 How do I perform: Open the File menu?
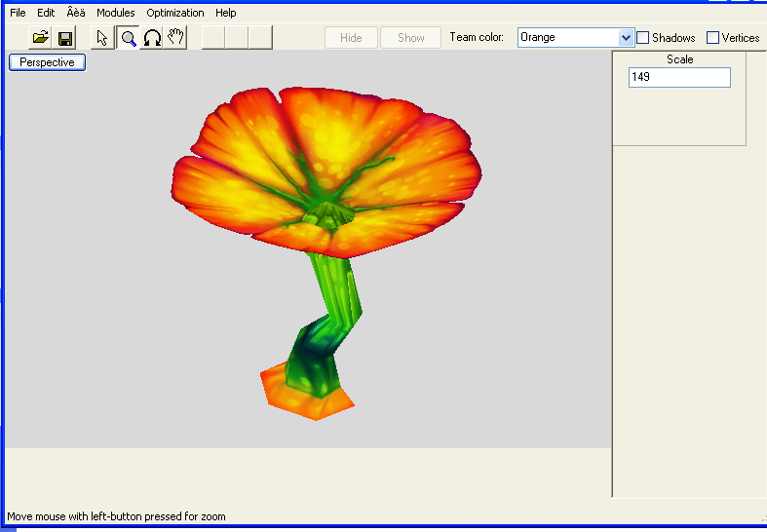click(18, 13)
